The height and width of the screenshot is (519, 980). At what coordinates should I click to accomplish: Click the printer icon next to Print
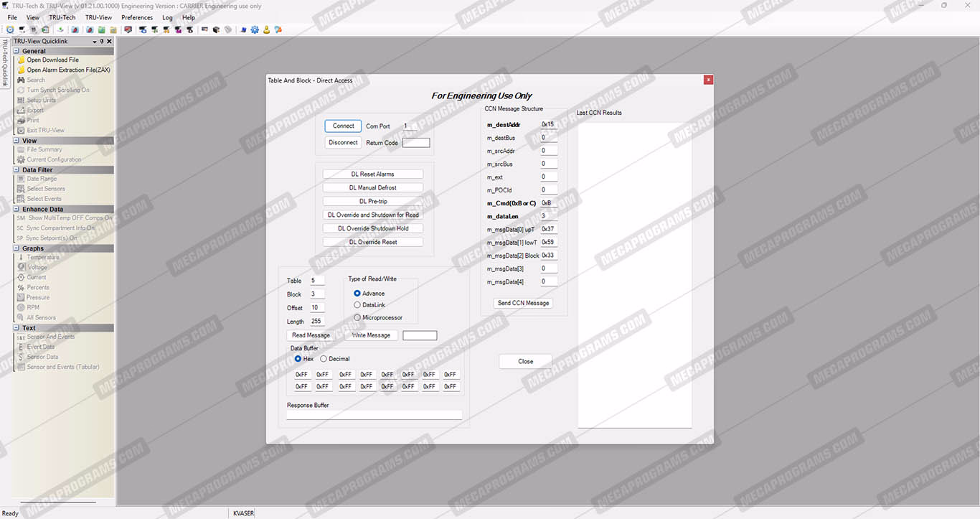click(21, 121)
